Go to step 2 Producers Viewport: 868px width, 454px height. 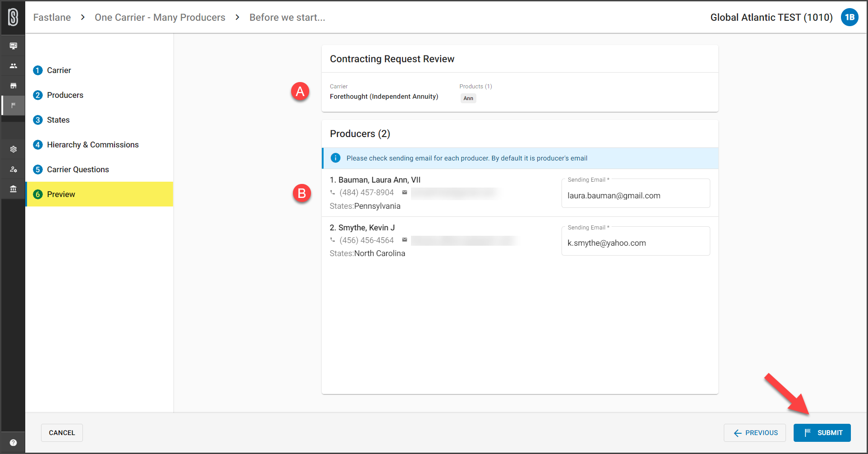[99, 95]
